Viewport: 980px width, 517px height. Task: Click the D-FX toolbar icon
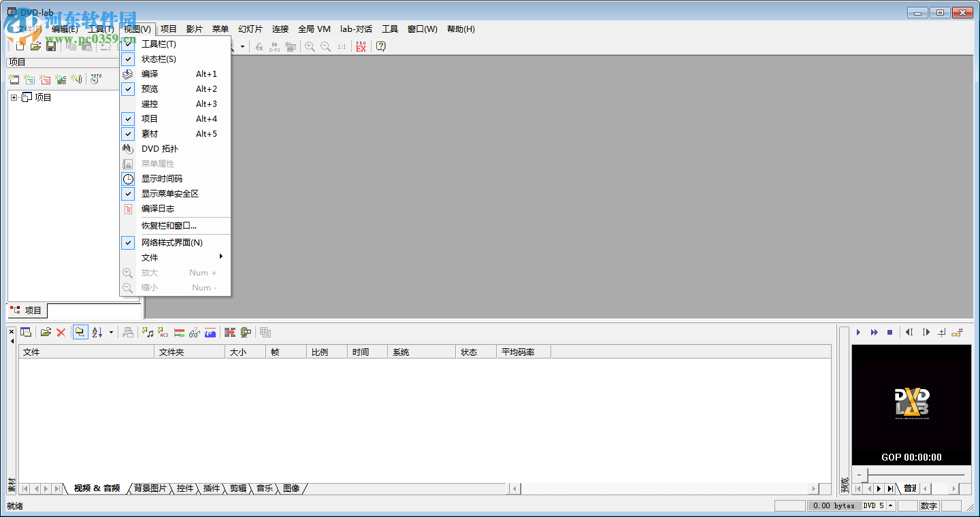(275, 47)
